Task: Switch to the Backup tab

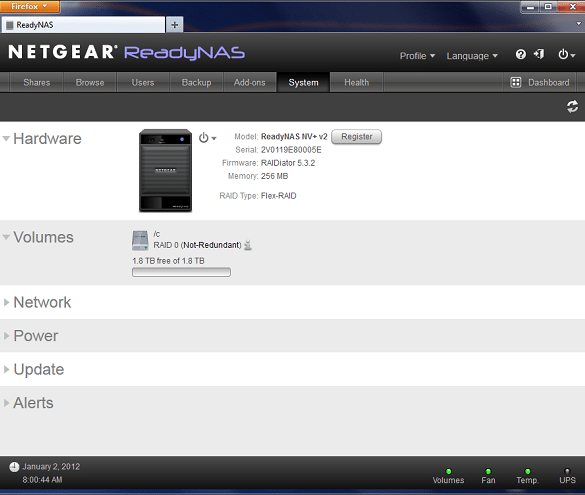Action: 196,82
